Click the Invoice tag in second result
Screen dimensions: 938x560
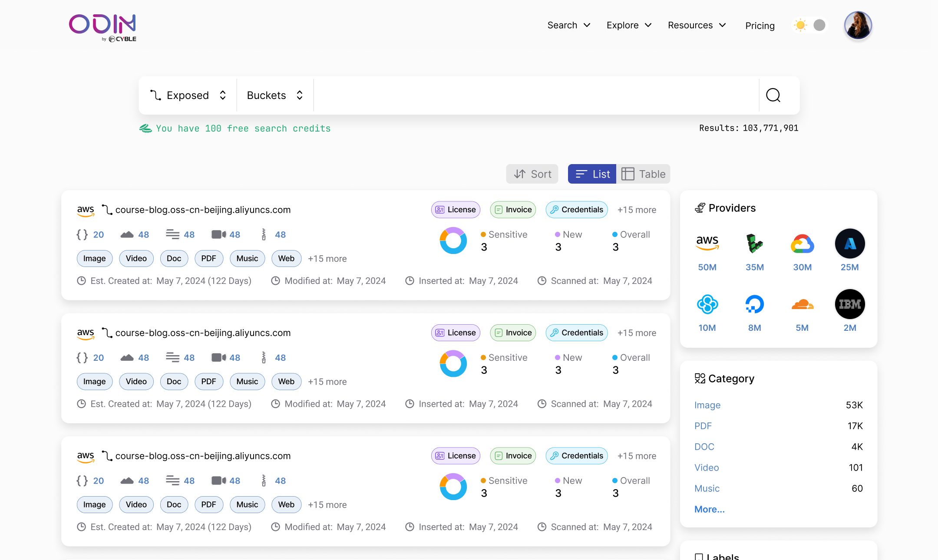coord(513,333)
